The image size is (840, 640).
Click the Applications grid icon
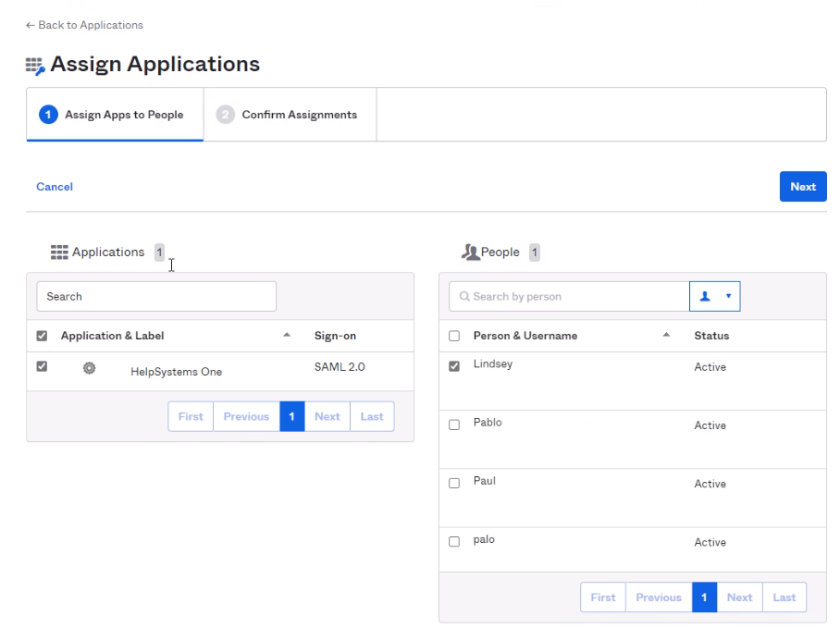click(x=59, y=252)
